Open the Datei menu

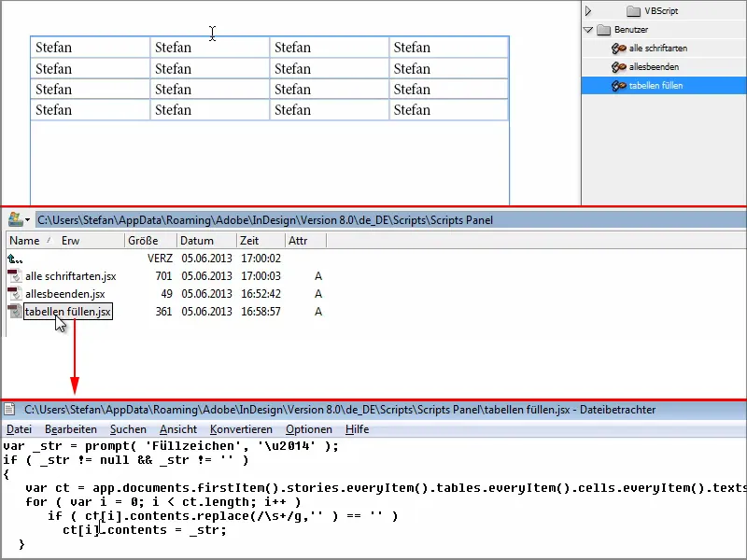[19, 429]
